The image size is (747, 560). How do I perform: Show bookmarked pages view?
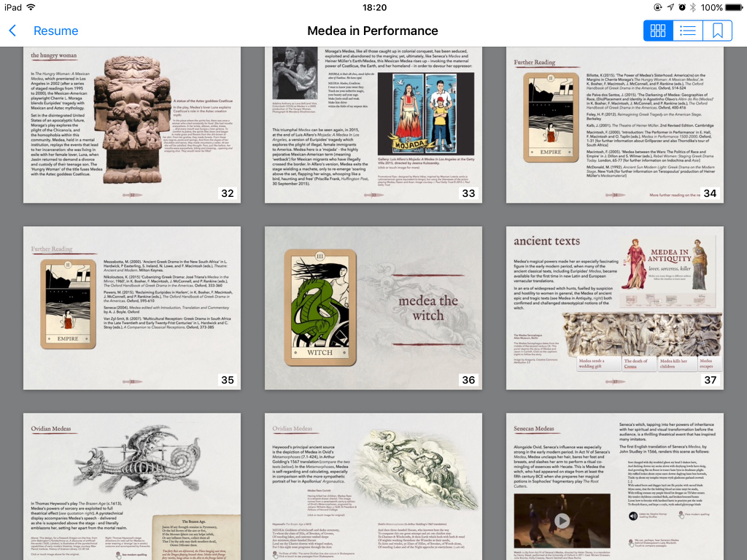click(718, 31)
